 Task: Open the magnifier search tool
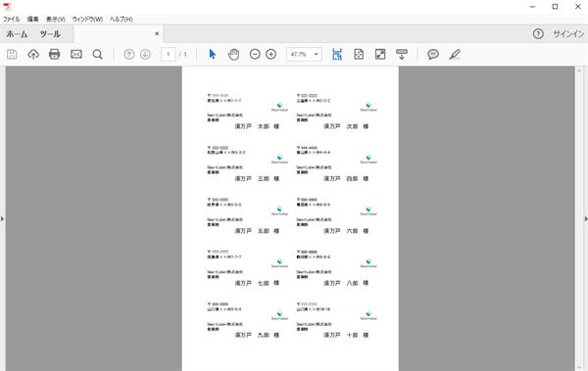(x=97, y=55)
